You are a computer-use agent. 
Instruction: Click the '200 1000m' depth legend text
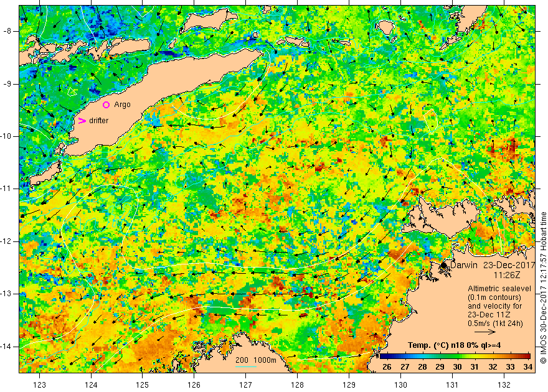[256, 360]
